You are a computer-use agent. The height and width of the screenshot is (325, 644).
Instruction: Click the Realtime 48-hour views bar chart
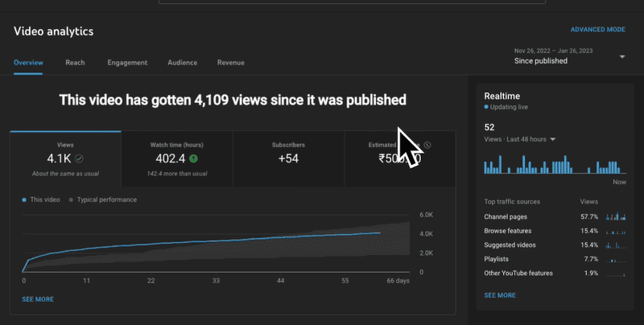click(554, 165)
